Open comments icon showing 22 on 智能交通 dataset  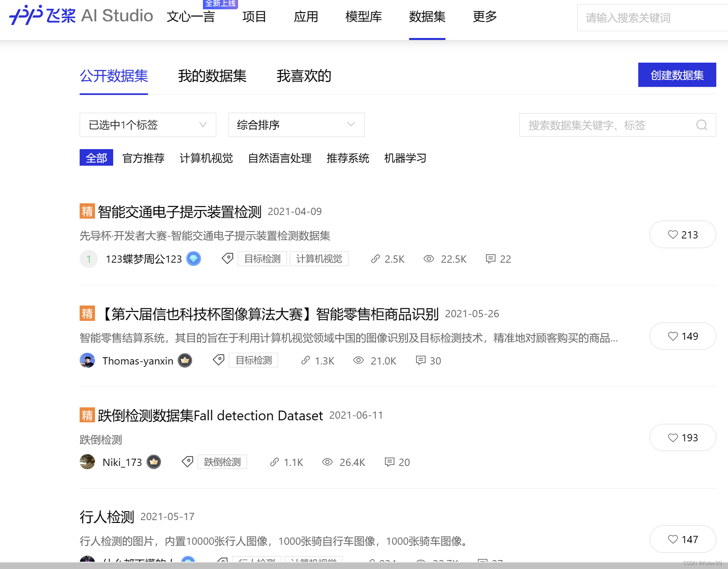click(x=492, y=259)
